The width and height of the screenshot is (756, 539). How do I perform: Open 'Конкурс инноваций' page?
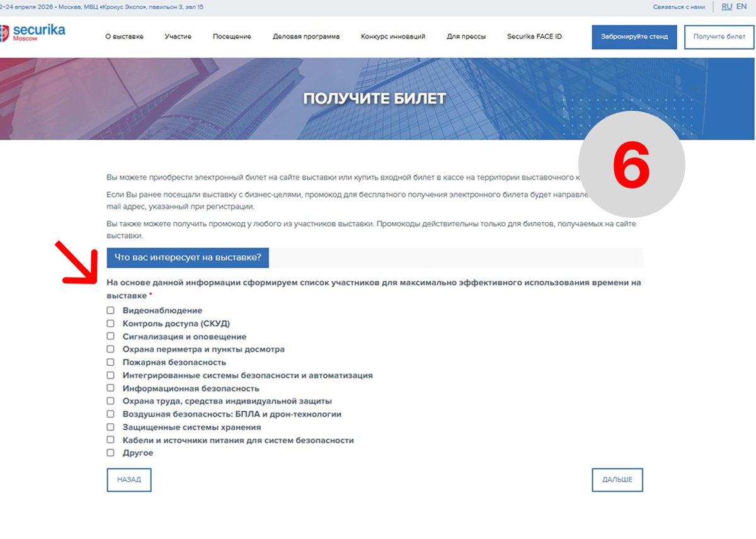point(393,37)
